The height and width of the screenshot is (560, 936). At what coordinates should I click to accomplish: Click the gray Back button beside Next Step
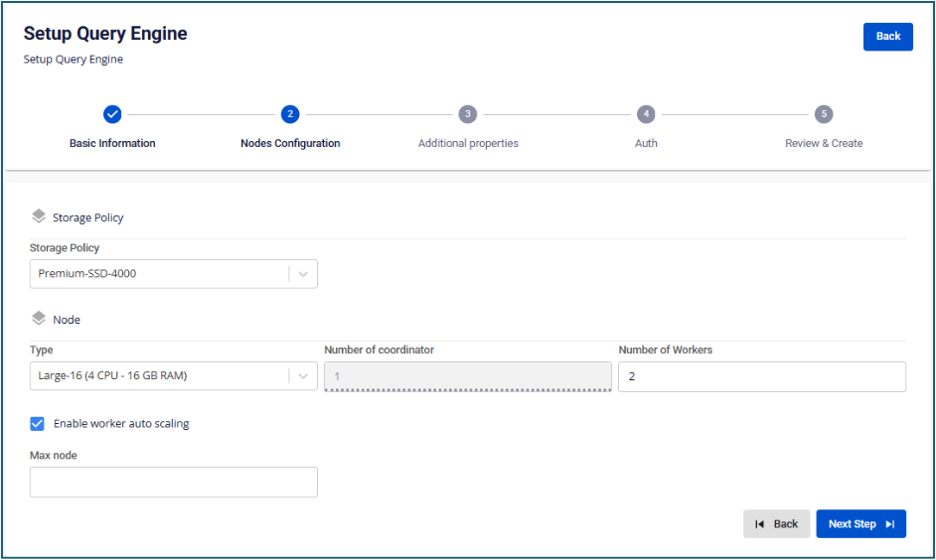776,524
